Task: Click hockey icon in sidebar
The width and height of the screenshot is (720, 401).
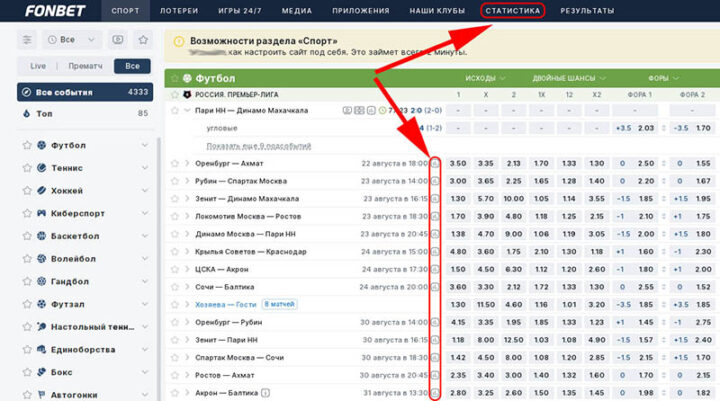Action: 42,190
